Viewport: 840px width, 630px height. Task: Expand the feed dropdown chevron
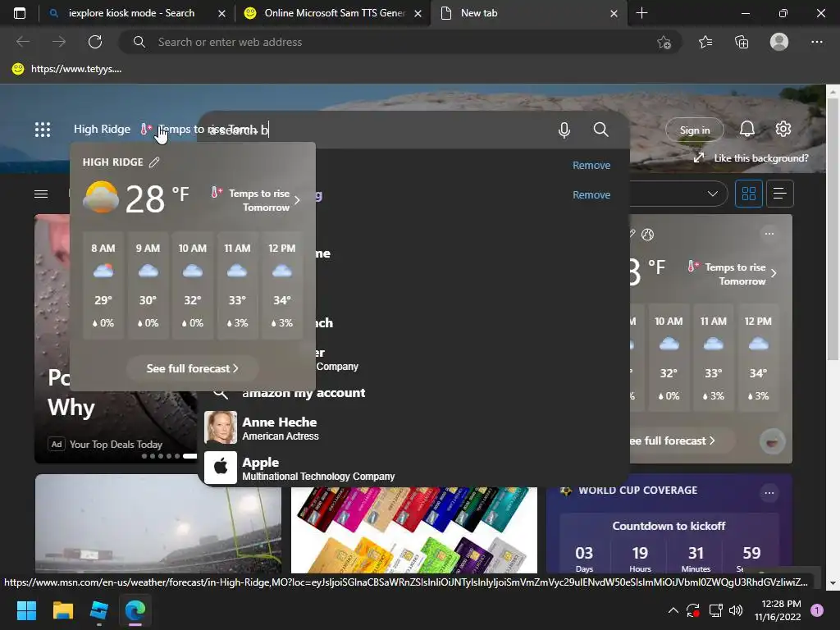713,194
